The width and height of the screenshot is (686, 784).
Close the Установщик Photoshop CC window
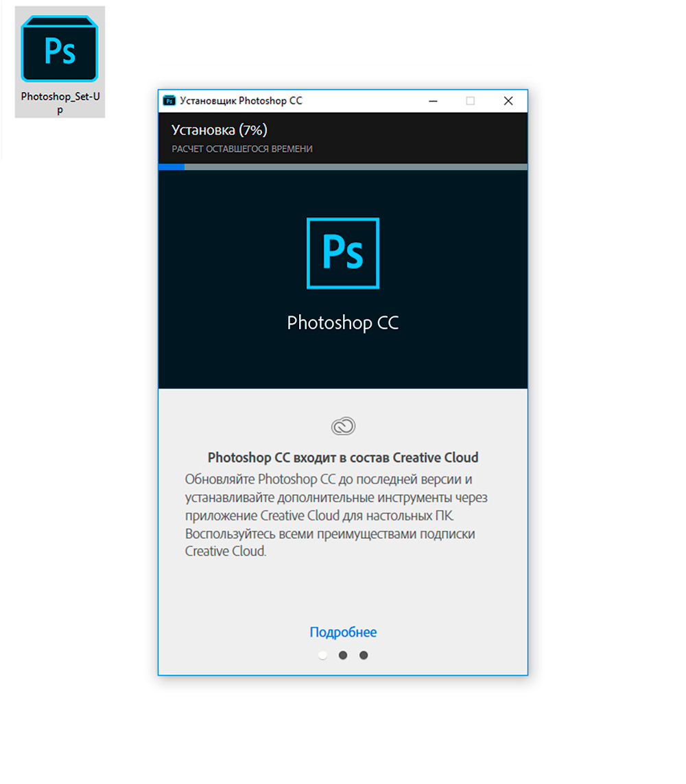508,101
